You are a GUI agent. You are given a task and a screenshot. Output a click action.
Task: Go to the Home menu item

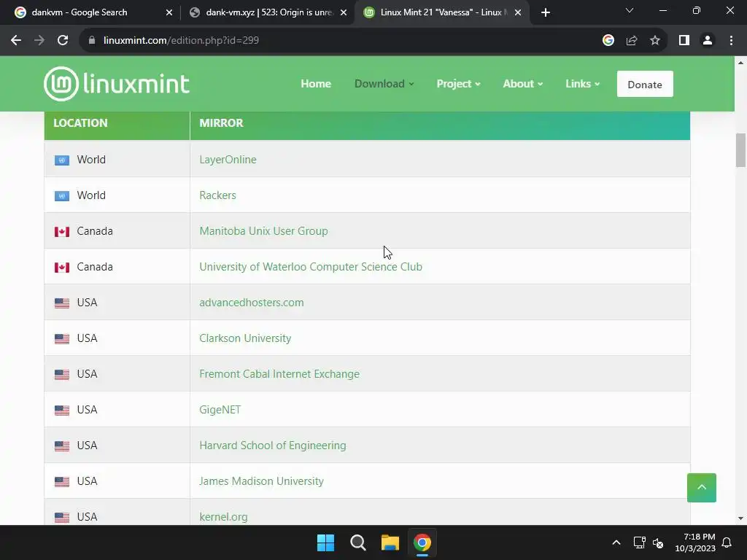316,84
